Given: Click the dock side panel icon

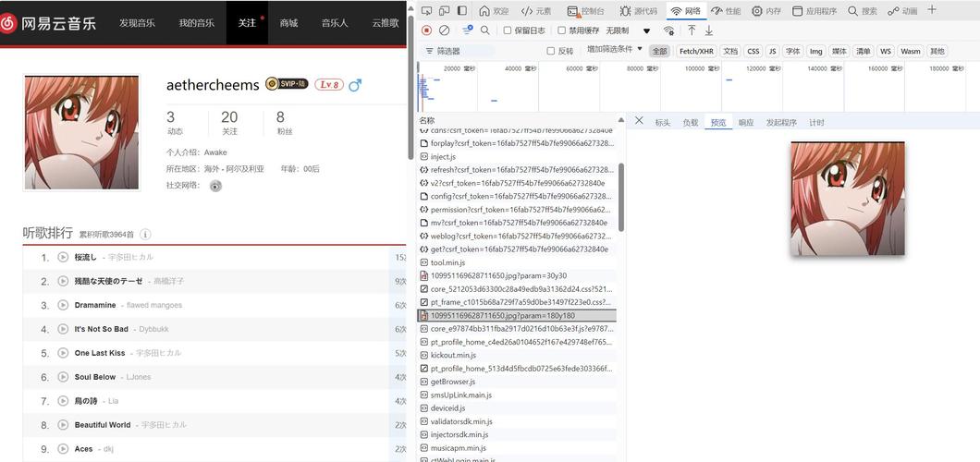Looking at the screenshot, I should point(462,10).
